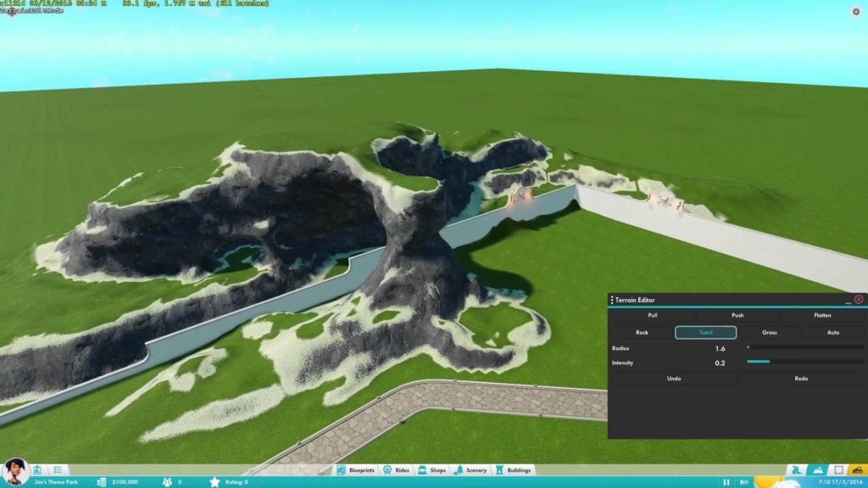The width and height of the screenshot is (868, 488).
Task: Pause the game with the pause control
Action: click(726, 482)
